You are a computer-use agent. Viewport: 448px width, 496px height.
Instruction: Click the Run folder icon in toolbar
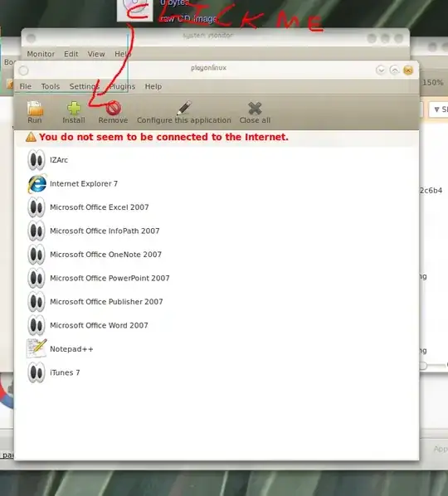point(35,109)
